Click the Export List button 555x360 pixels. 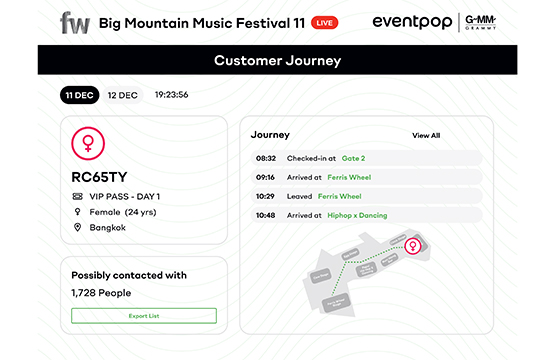[144, 316]
